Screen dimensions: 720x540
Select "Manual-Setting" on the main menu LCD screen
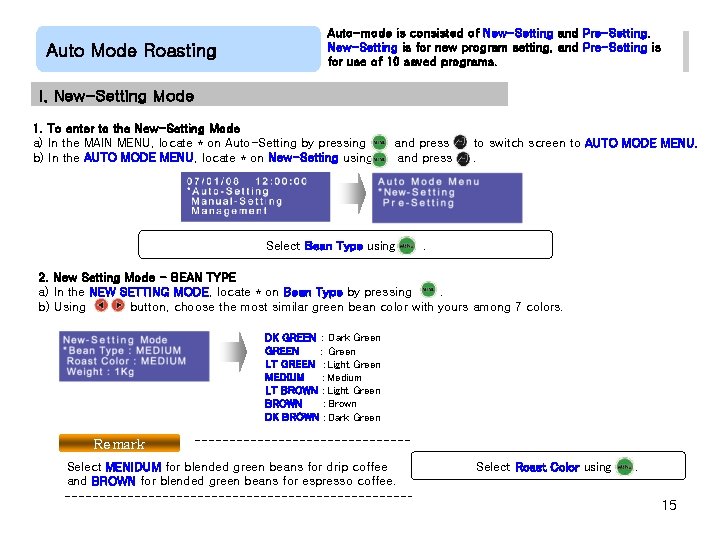pos(236,201)
